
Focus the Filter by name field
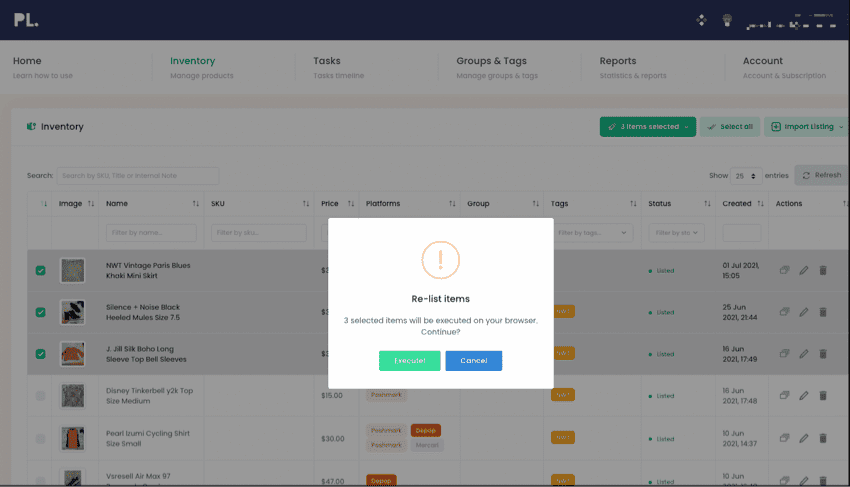coord(151,233)
